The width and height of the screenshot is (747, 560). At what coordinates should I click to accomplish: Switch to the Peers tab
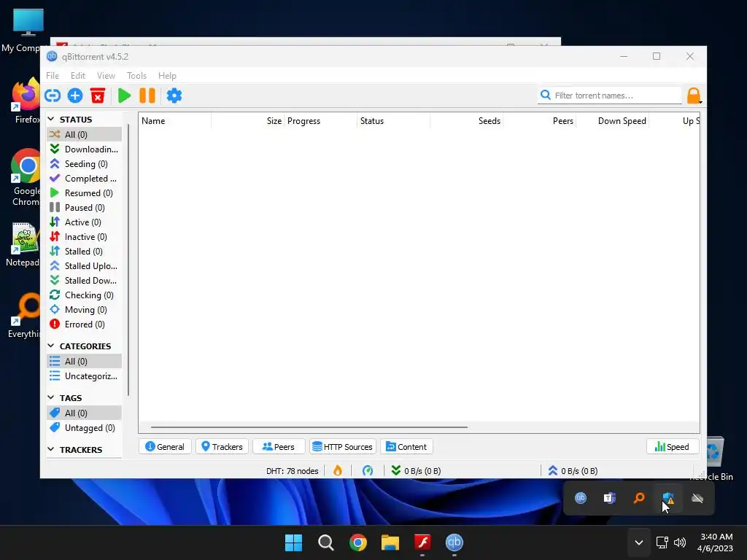pyautogui.click(x=279, y=447)
